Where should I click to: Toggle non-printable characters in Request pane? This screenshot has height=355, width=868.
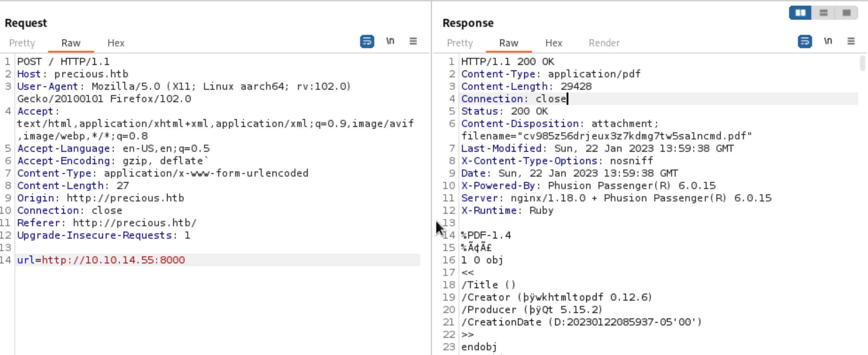(390, 41)
